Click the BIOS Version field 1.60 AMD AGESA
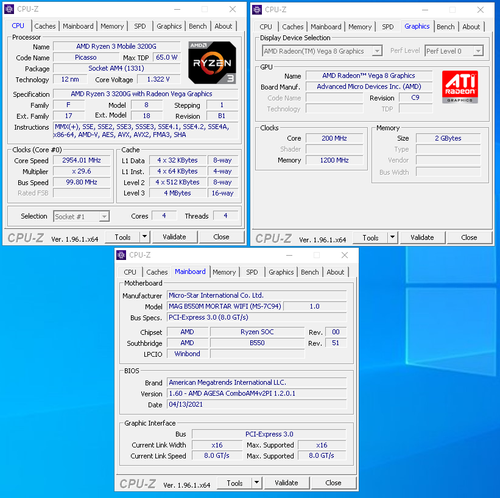The image size is (500, 498). (x=257, y=393)
